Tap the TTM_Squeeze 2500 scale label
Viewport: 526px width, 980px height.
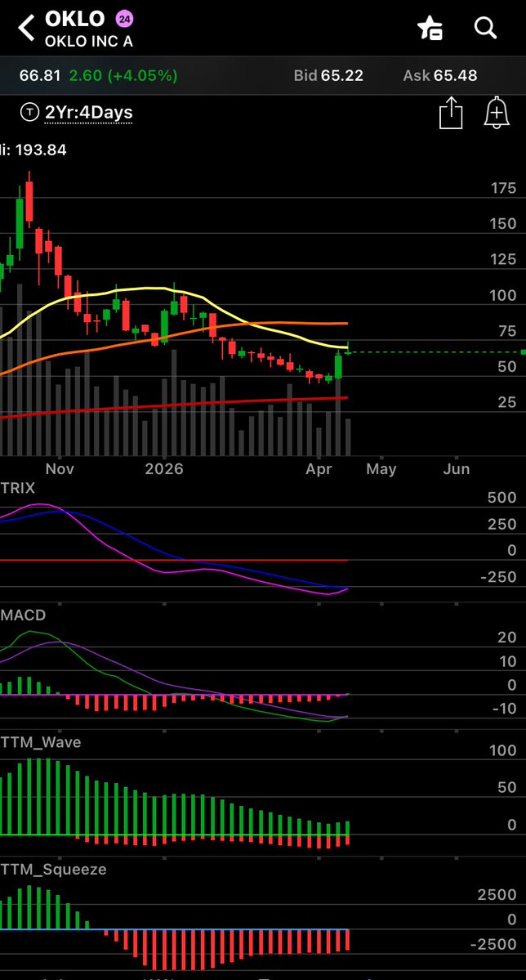click(x=498, y=895)
